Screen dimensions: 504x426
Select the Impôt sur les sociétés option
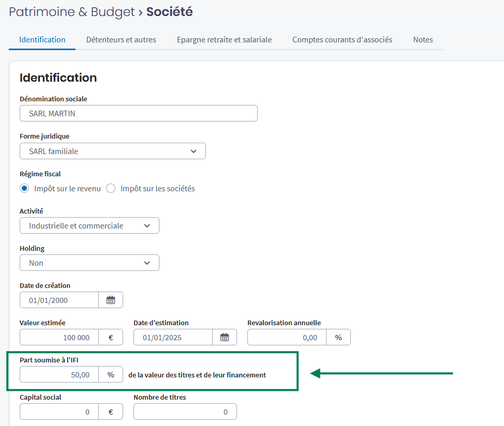111,188
